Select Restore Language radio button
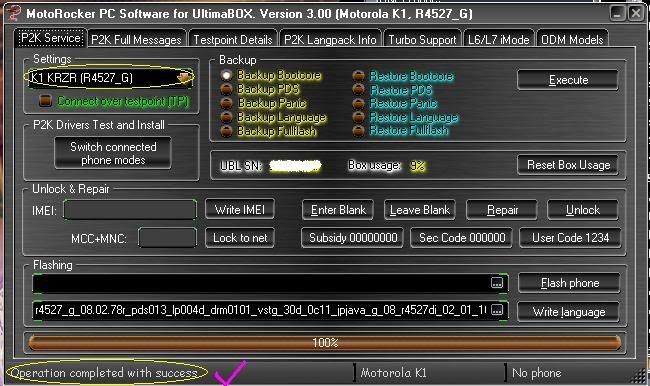Viewport: 650px width, 386px height. coord(358,117)
